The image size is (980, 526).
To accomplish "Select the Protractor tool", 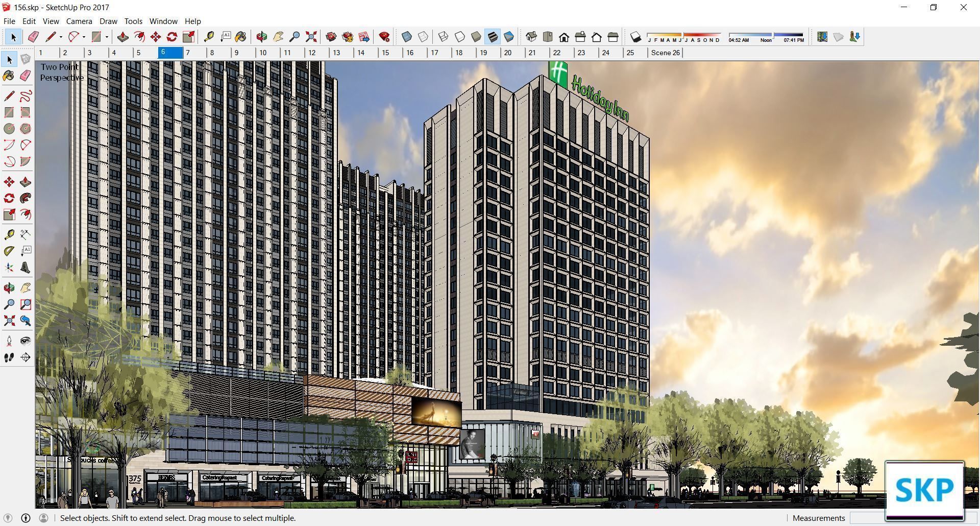I will pyautogui.click(x=9, y=251).
